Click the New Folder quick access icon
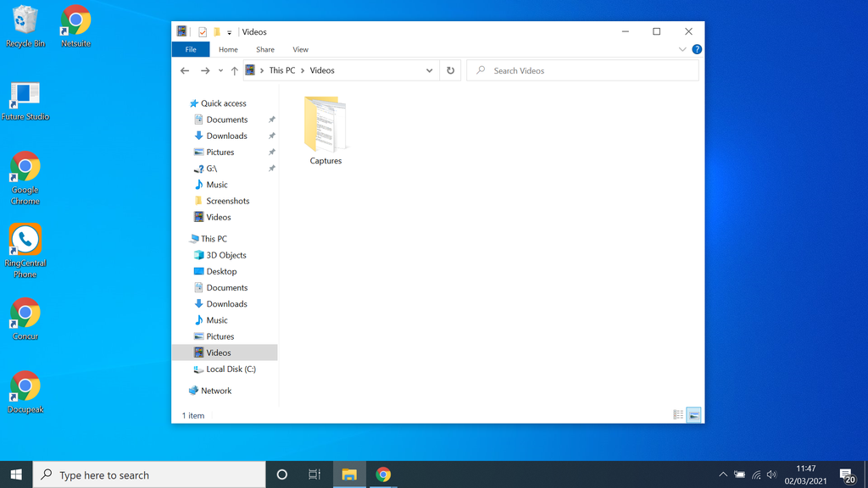This screenshot has height=488, width=868. 217,31
